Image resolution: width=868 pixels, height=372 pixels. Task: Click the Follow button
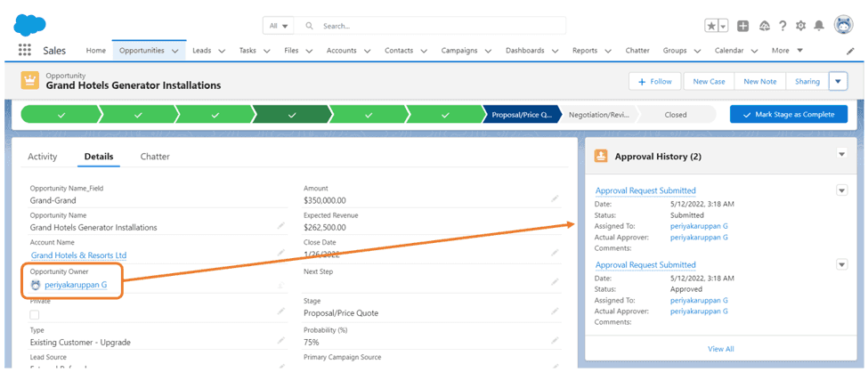(655, 81)
